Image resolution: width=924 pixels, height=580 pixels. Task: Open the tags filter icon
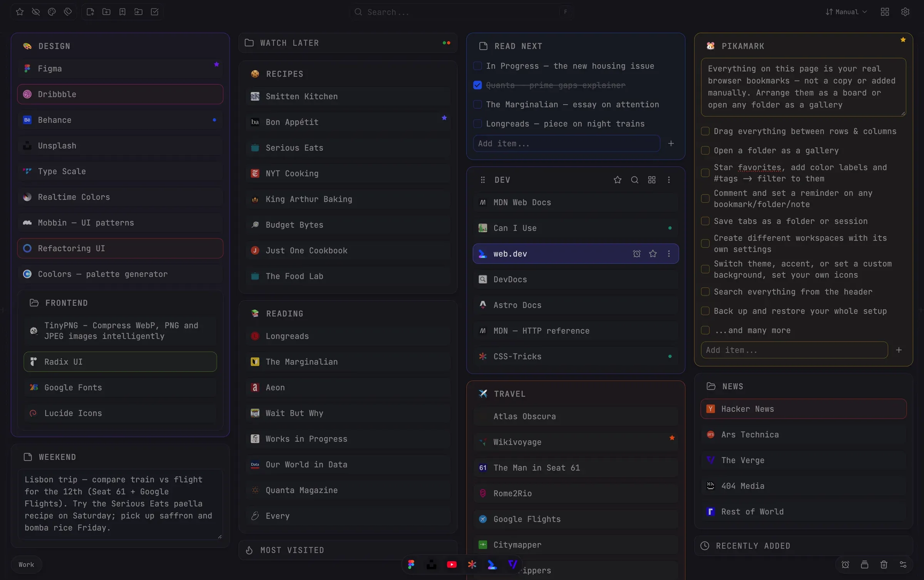(x=68, y=12)
